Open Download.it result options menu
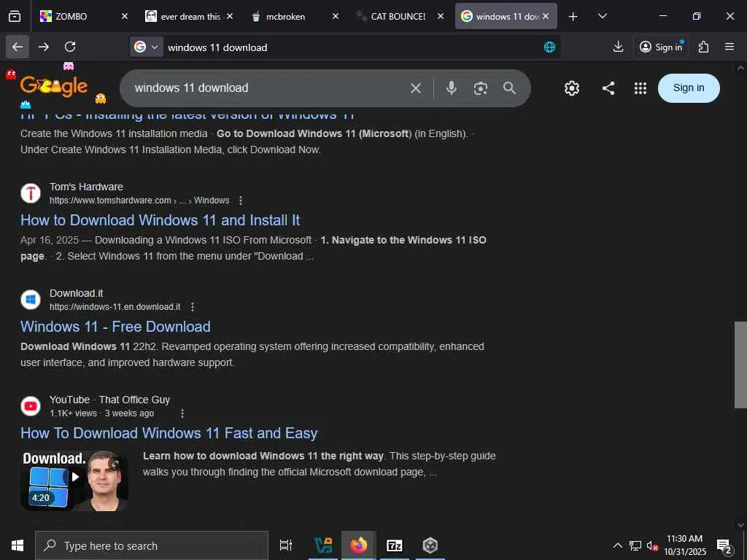 pyautogui.click(x=193, y=307)
